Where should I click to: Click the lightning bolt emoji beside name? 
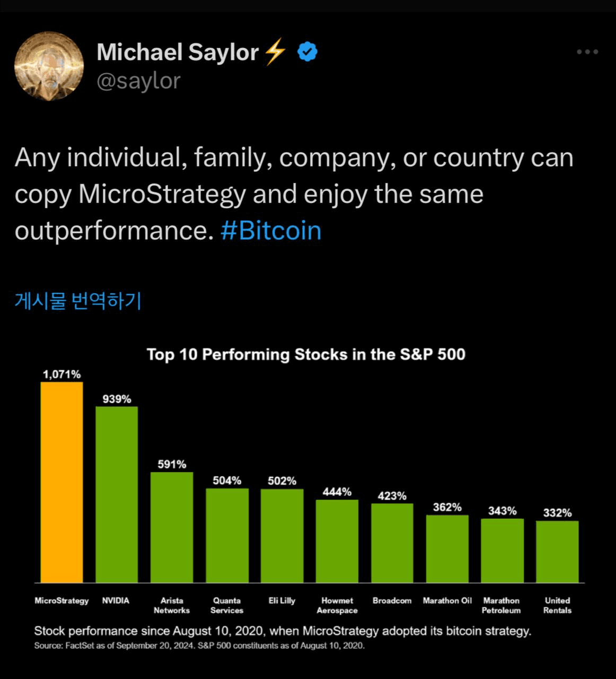275,52
